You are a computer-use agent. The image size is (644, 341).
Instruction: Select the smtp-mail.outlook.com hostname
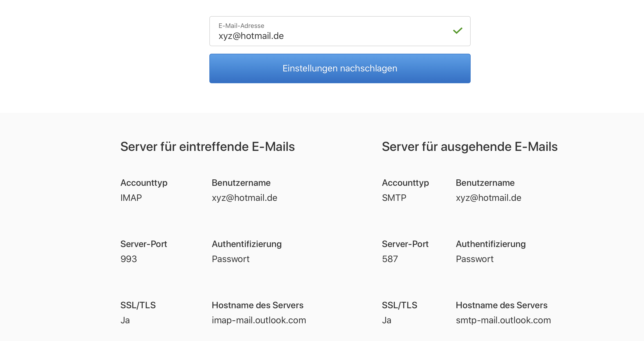(503, 320)
